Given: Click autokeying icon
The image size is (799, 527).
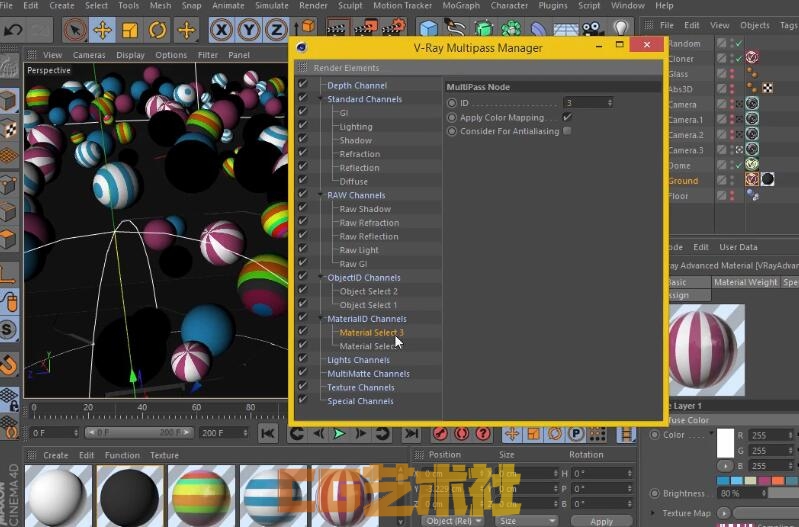Looking at the screenshot, I should click(x=461, y=434).
